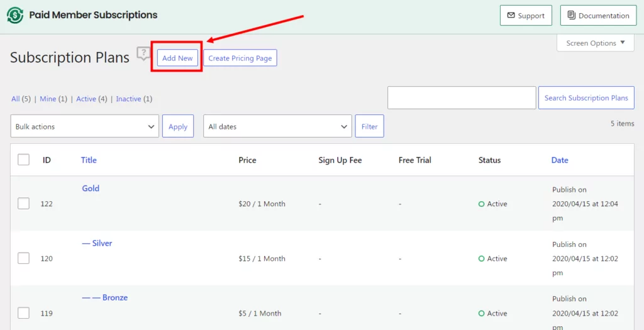Click the Filter button
The image size is (644, 330).
click(370, 126)
